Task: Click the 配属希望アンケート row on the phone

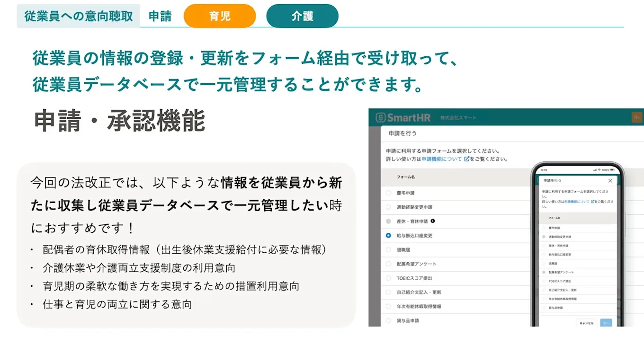Action: (578, 272)
